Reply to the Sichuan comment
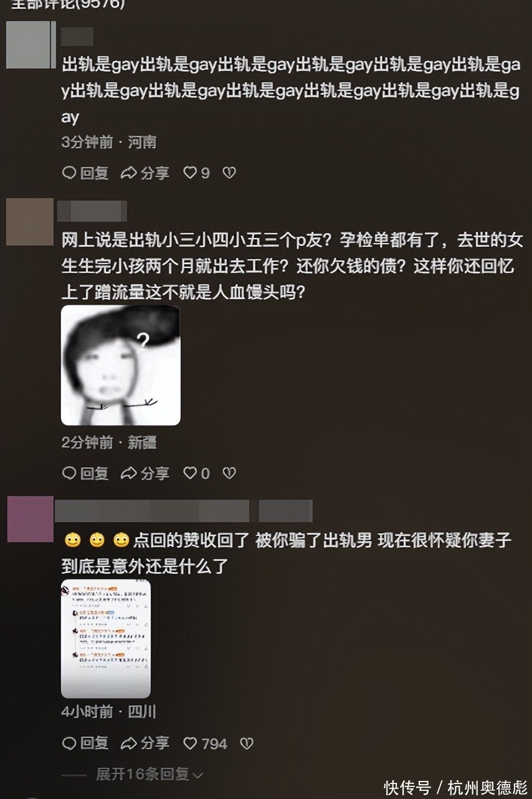532x799 pixels. coord(85,743)
